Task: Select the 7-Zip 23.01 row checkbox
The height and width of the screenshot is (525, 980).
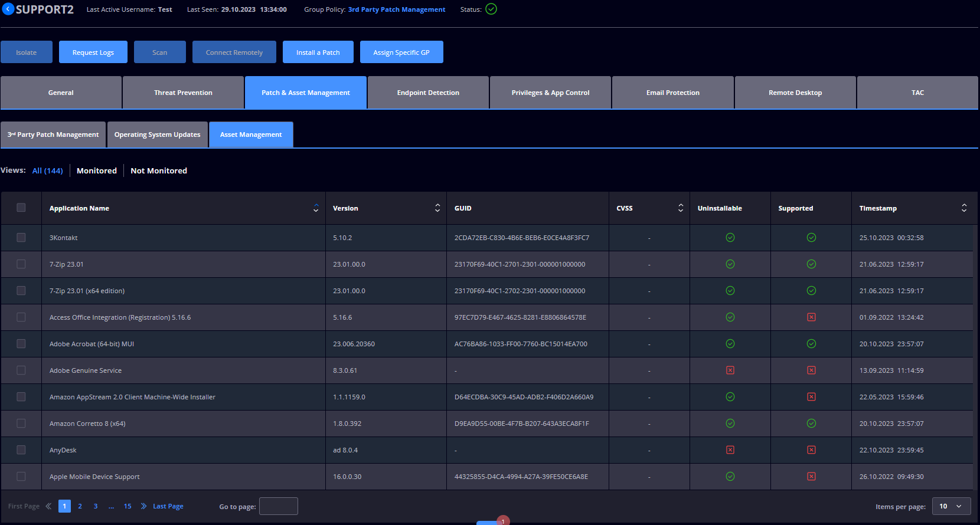Action: coord(21,264)
